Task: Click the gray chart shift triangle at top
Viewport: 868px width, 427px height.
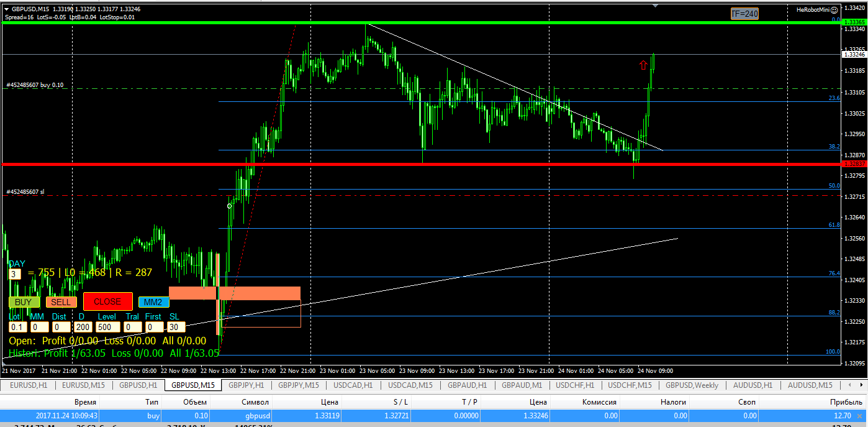Action: pos(655,6)
